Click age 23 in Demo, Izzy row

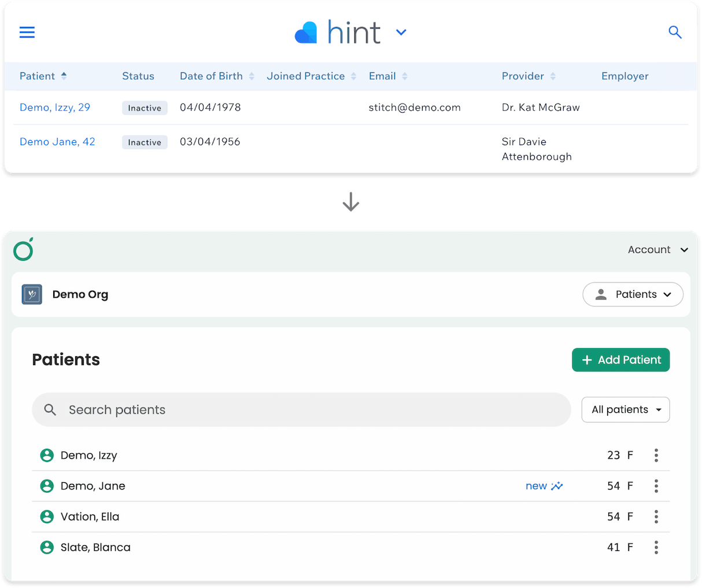614,456
